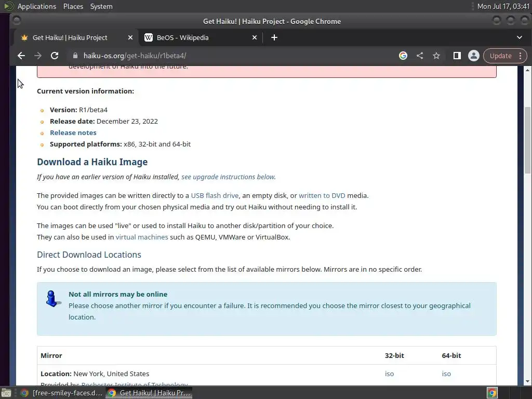Viewport: 532px width, 399px height.
Task: Open the written to DVD link
Action: tap(322, 195)
